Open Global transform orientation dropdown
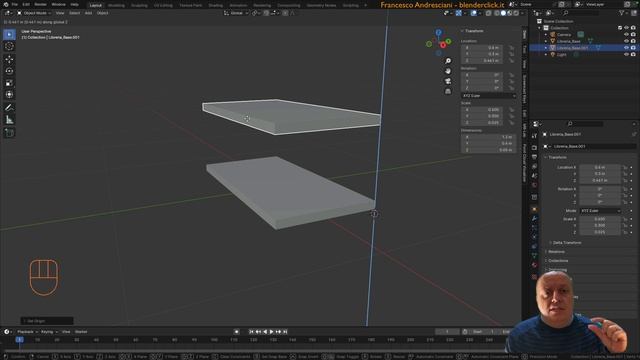 236,13
